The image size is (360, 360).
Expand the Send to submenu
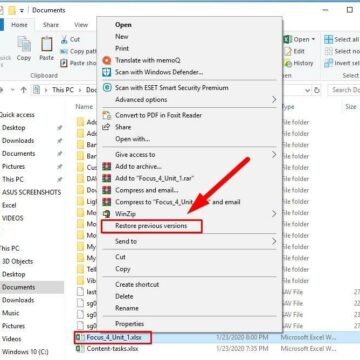coord(274,241)
